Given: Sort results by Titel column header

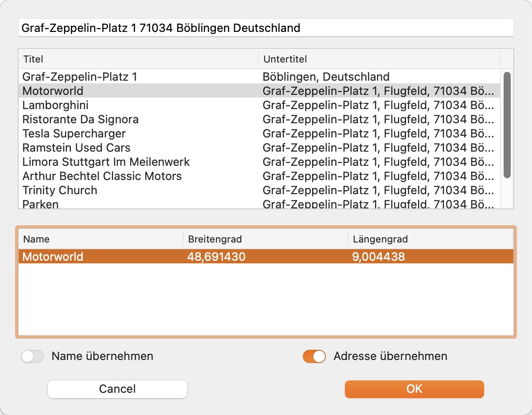Looking at the screenshot, I should (138, 59).
